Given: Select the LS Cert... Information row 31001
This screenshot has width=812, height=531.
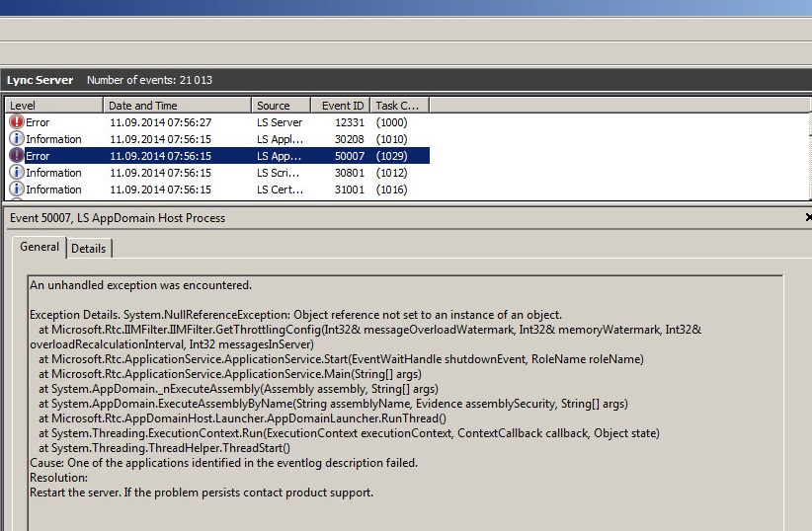Looking at the screenshot, I should point(217,190).
